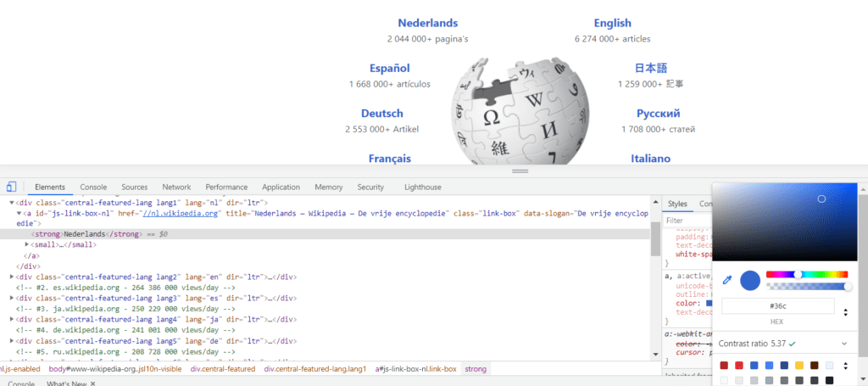Switch color palette using swatch stepper
This screenshot has height=386, width=868.
click(x=845, y=366)
